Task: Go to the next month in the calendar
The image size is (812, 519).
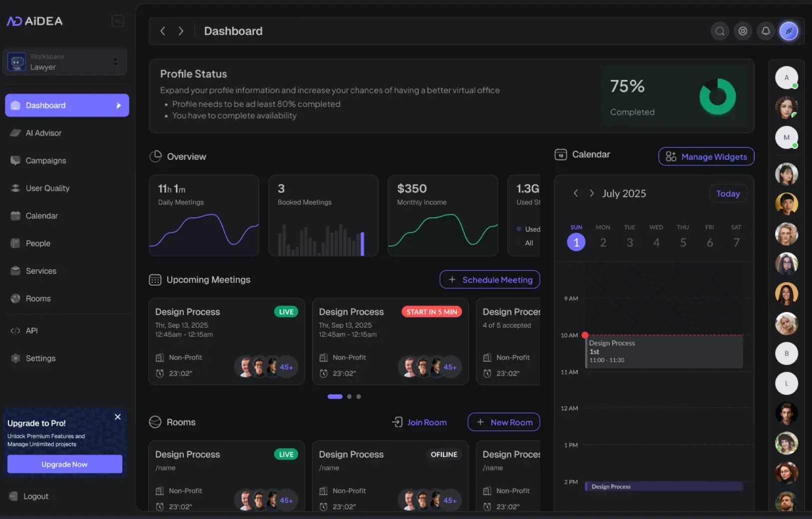Action: click(592, 193)
